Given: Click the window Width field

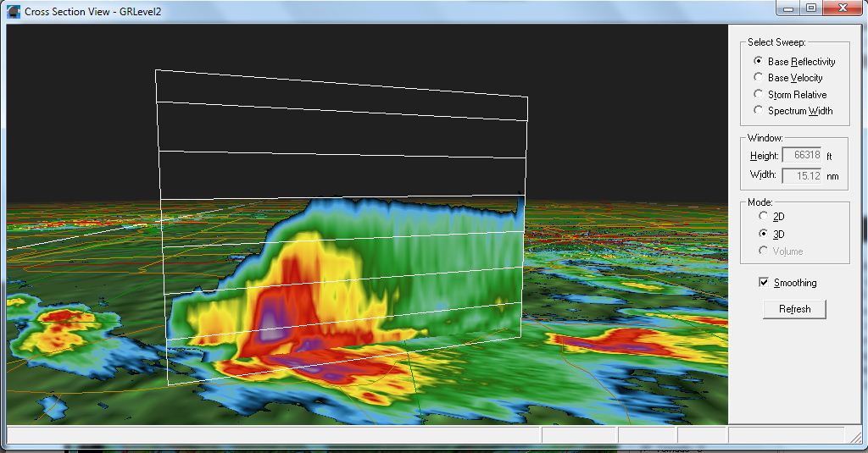Looking at the screenshot, I should click(802, 176).
